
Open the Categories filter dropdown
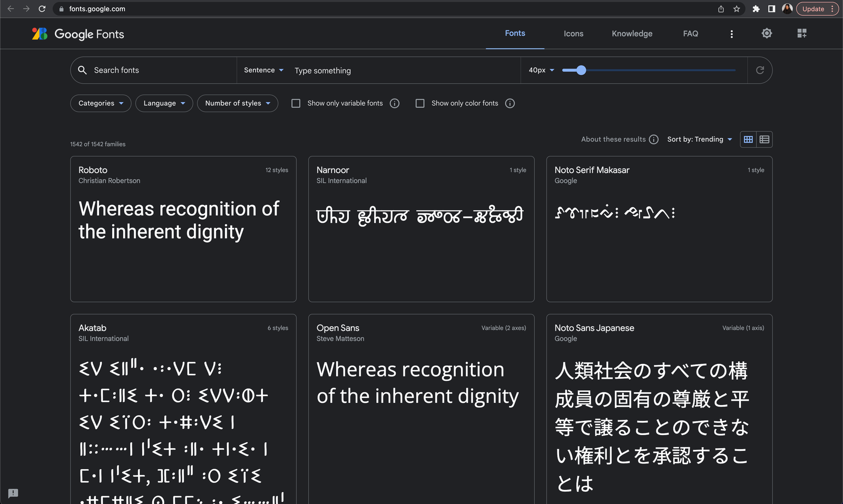click(101, 103)
